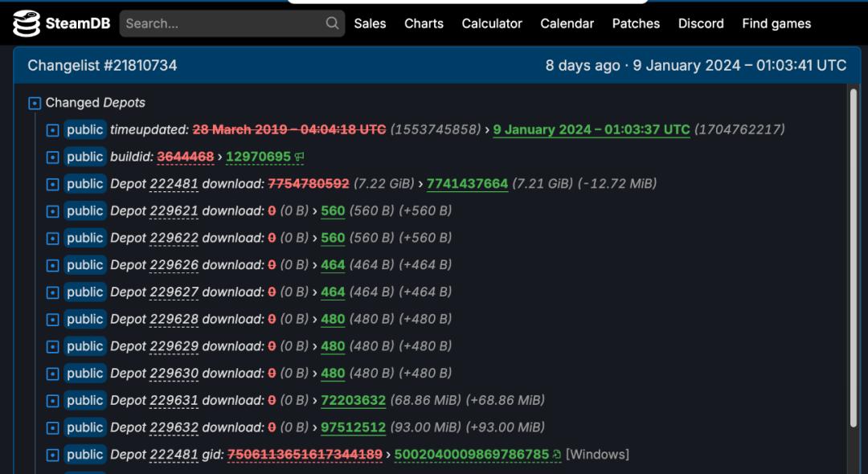The image size is (868, 474).
Task: Open the Calculator page
Action: point(492,23)
